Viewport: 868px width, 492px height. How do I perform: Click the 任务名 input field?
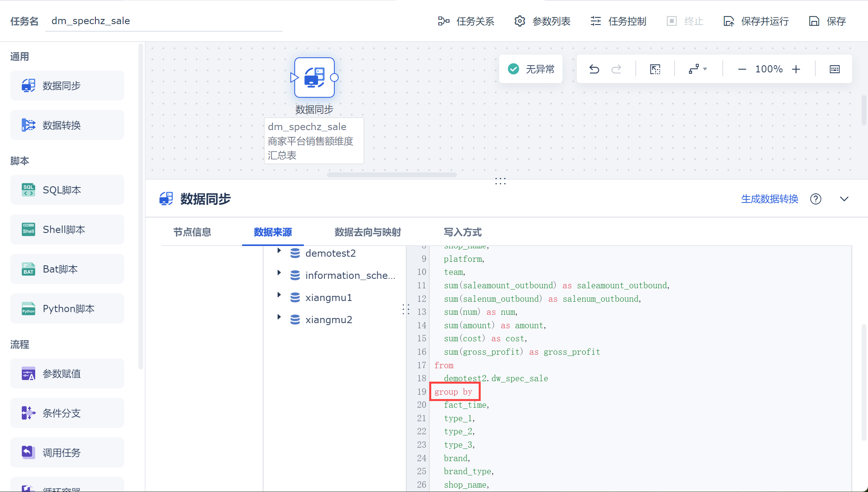pyautogui.click(x=163, y=21)
